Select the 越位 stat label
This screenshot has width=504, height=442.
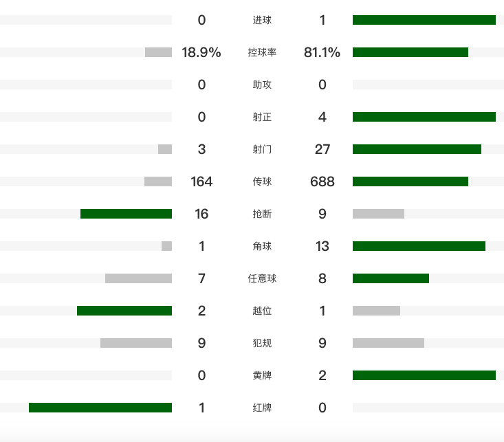(x=262, y=311)
